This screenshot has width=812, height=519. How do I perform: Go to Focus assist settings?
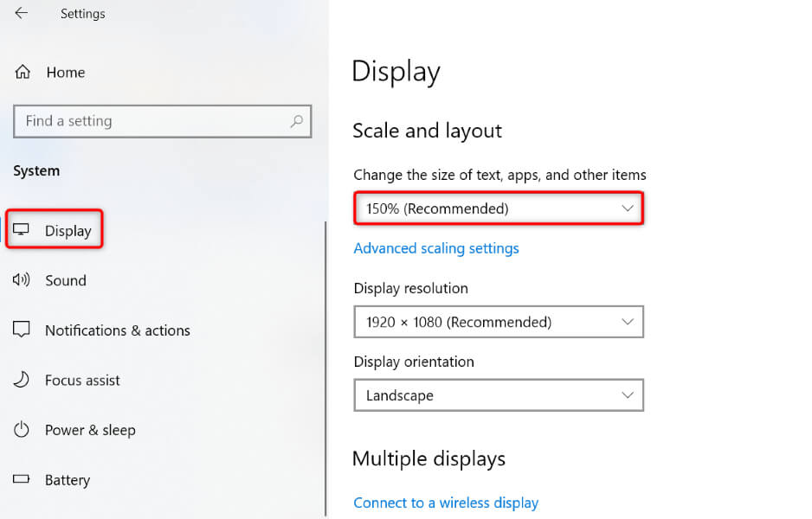tap(82, 381)
